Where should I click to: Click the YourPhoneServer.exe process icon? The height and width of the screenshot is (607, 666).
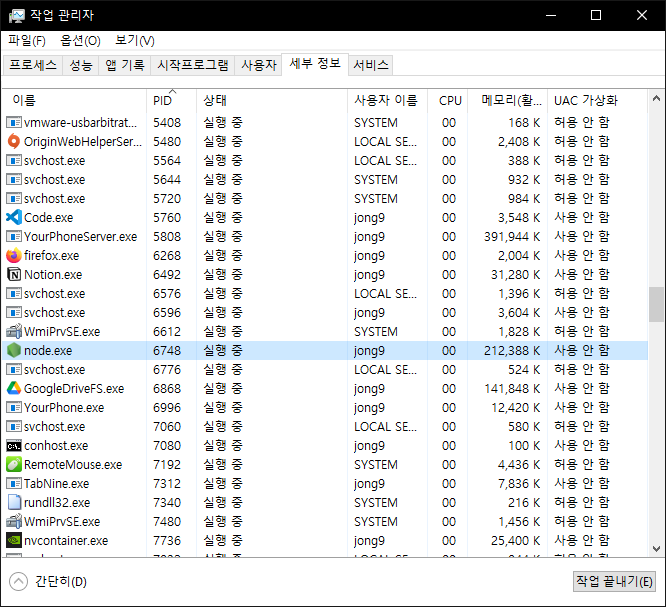(x=14, y=237)
